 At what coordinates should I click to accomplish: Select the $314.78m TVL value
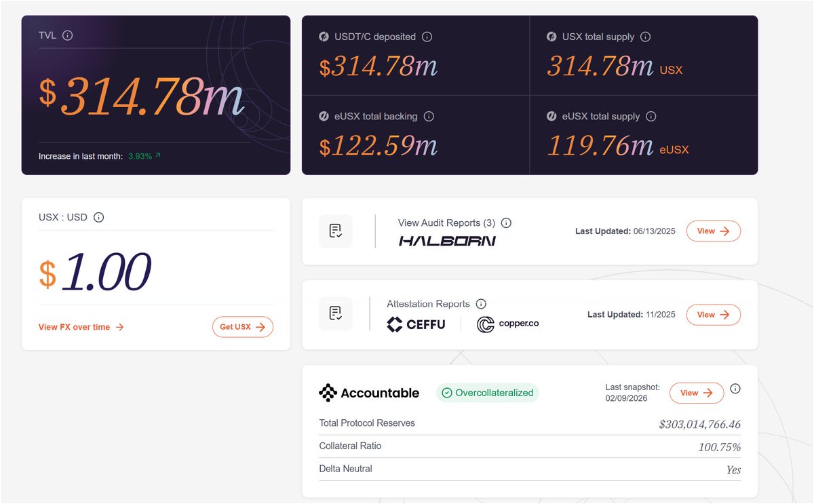141,96
